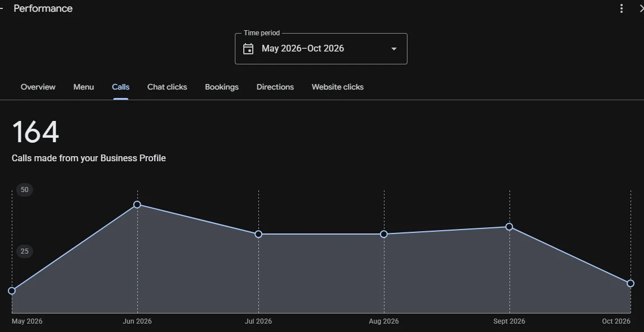Viewport: 644px width, 332px height.
Task: Select the May 2026 data point
Action: tap(12, 291)
